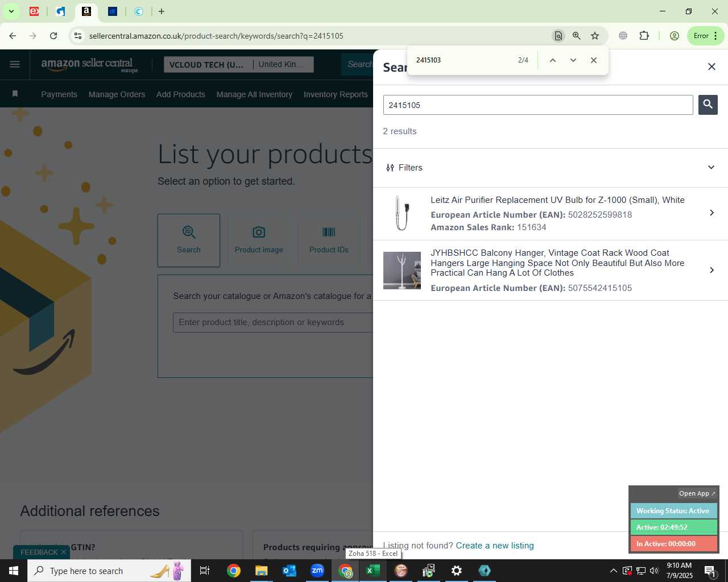Open the volume control in system tray
Screen dimensions: 728x582
pos(654,571)
